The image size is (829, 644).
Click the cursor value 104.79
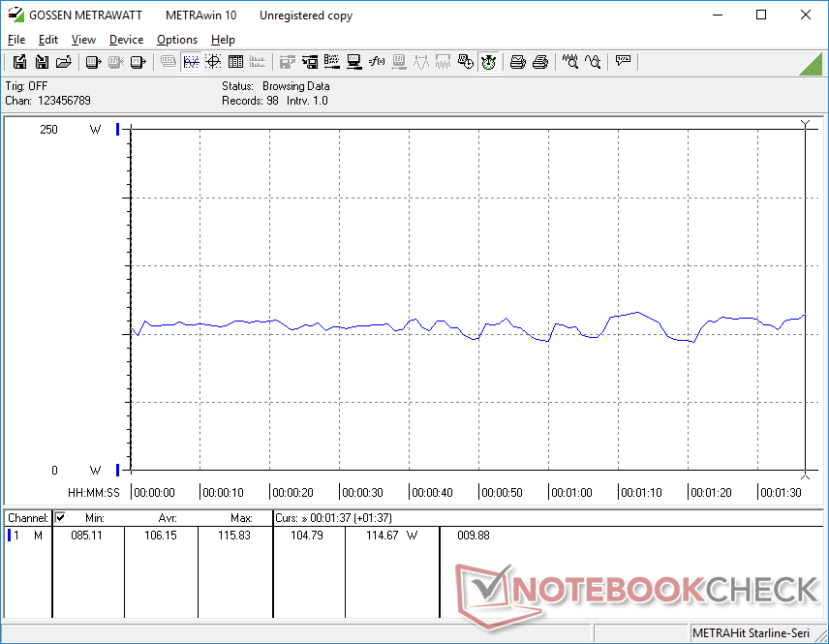coord(307,536)
